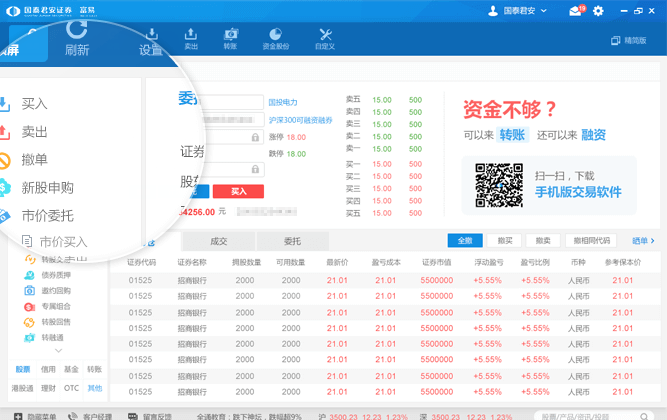Open 债券质押 in the sidebar

coord(47,275)
